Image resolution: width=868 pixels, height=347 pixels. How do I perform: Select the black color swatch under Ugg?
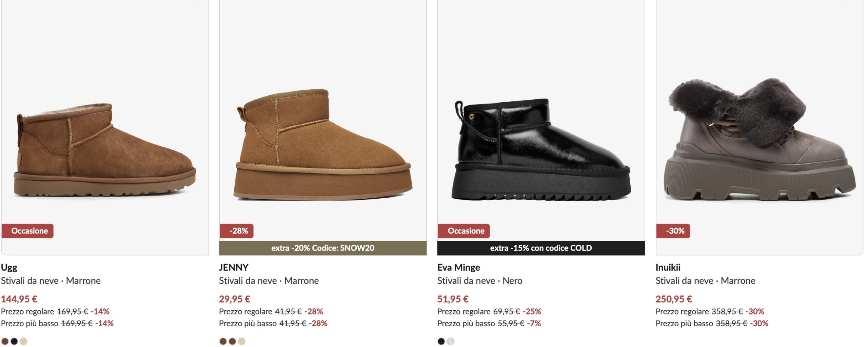click(14, 341)
